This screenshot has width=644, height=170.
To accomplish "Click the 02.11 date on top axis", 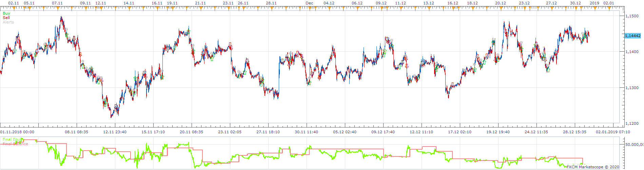I will point(14,3).
